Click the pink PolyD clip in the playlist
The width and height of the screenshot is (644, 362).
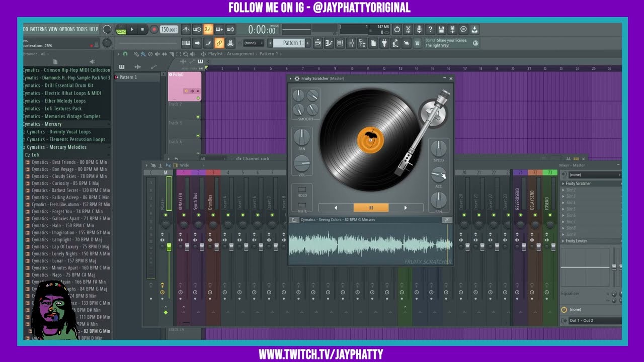[x=185, y=86]
